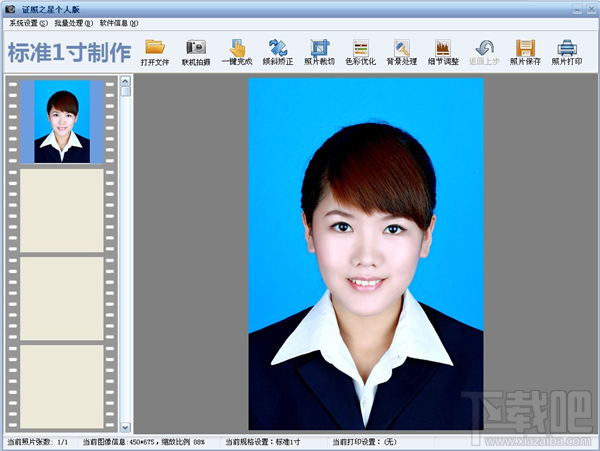
Task: Print photo with 照片打印 icon
Action: (x=567, y=52)
